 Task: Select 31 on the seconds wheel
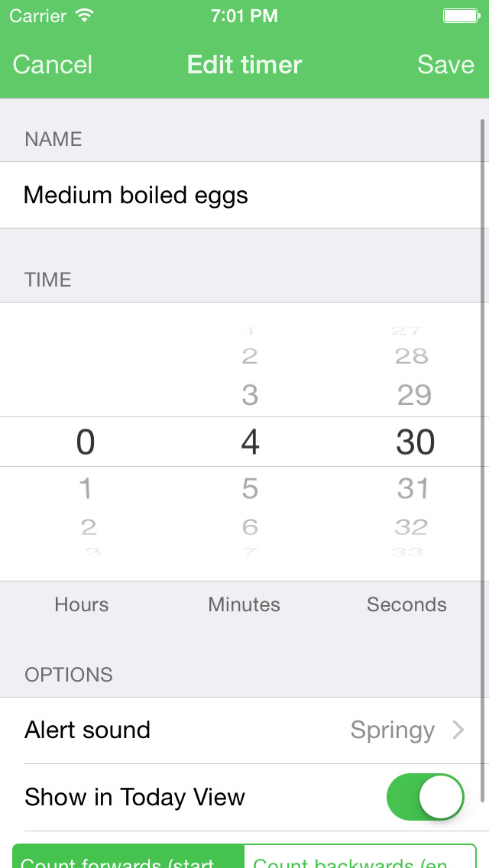[413, 489]
